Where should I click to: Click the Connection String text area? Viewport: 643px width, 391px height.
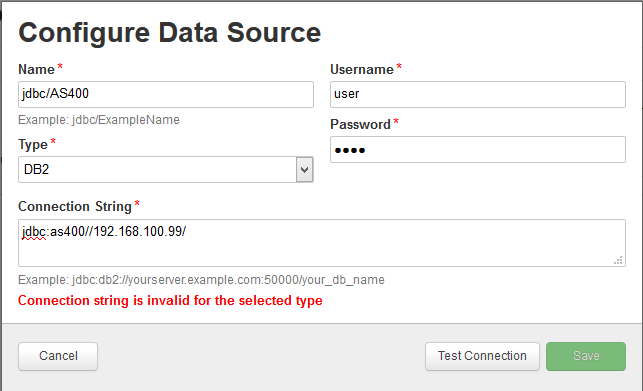click(x=322, y=243)
